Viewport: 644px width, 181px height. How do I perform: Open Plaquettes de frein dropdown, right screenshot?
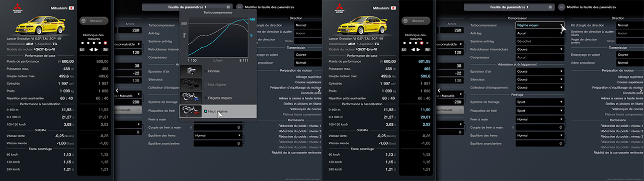tap(540, 111)
